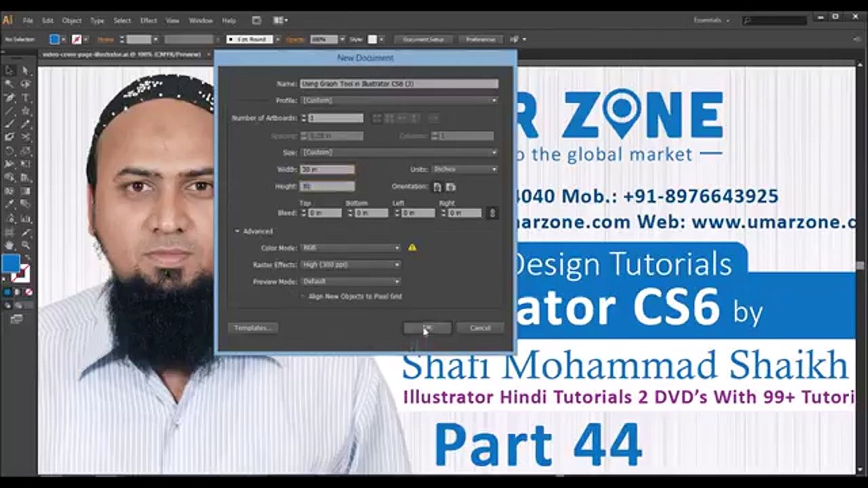
Task: Open the Effect menu
Action: [149, 20]
